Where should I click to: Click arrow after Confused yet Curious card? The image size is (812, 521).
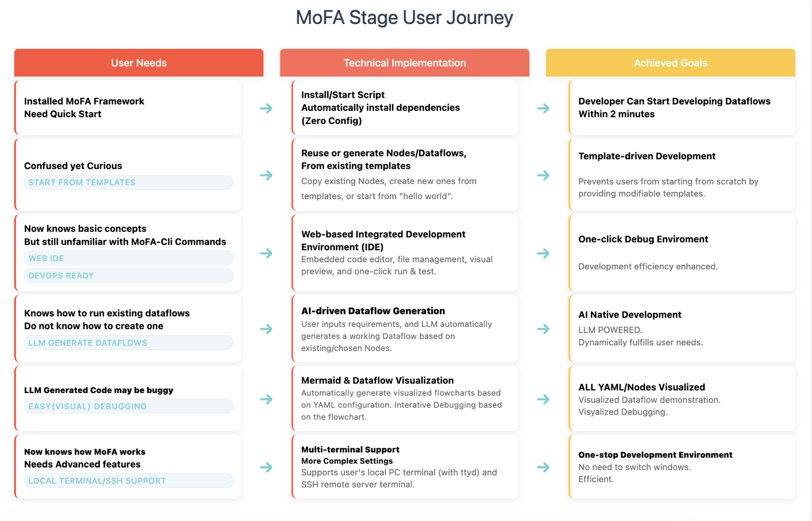[x=266, y=175]
